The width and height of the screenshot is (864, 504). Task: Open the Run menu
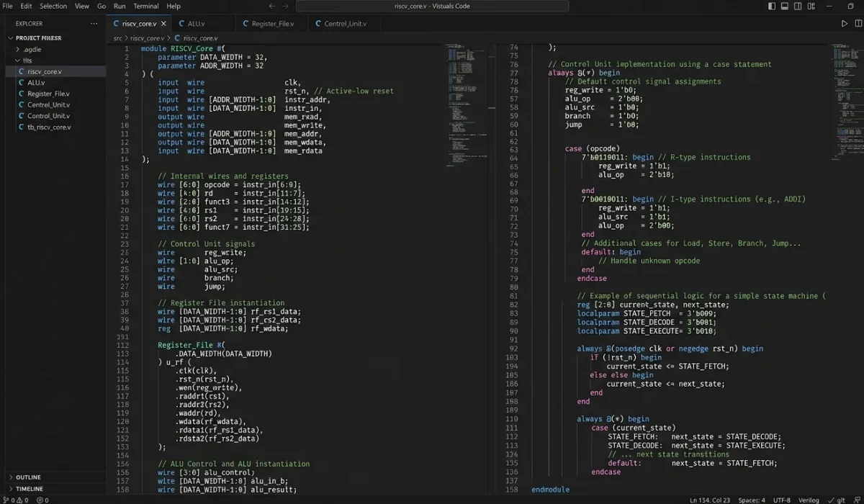[x=120, y=6]
